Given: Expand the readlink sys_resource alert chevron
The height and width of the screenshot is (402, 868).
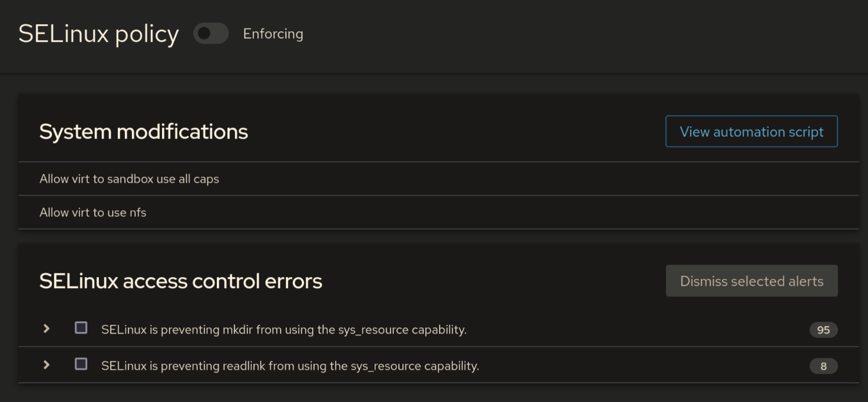Looking at the screenshot, I should [47, 365].
